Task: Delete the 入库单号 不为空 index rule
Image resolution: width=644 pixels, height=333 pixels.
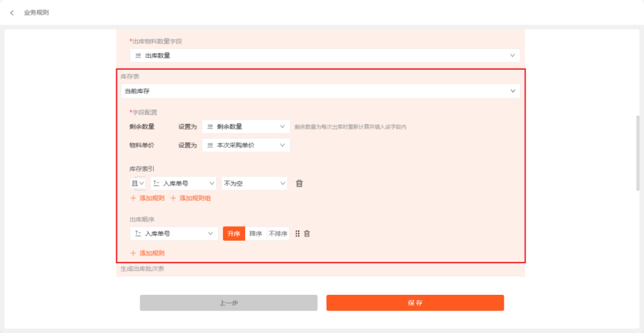Action: pyautogui.click(x=299, y=183)
